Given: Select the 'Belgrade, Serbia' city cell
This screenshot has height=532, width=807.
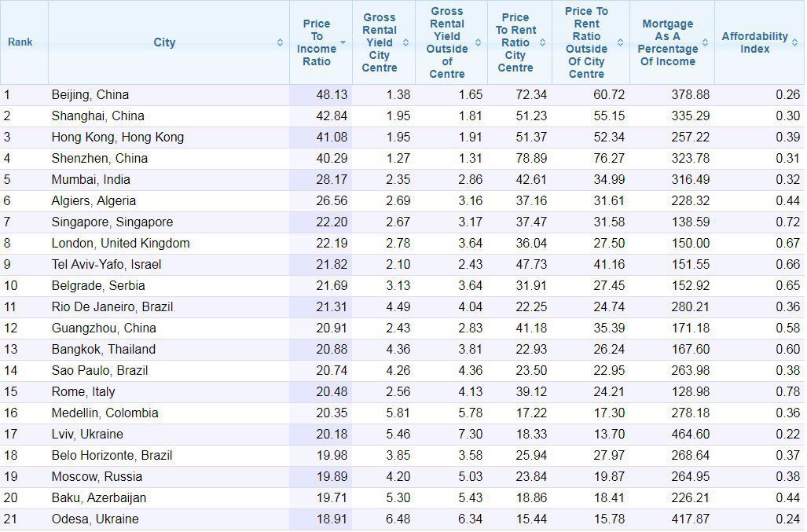Looking at the screenshot, I should pyautogui.click(x=169, y=286).
